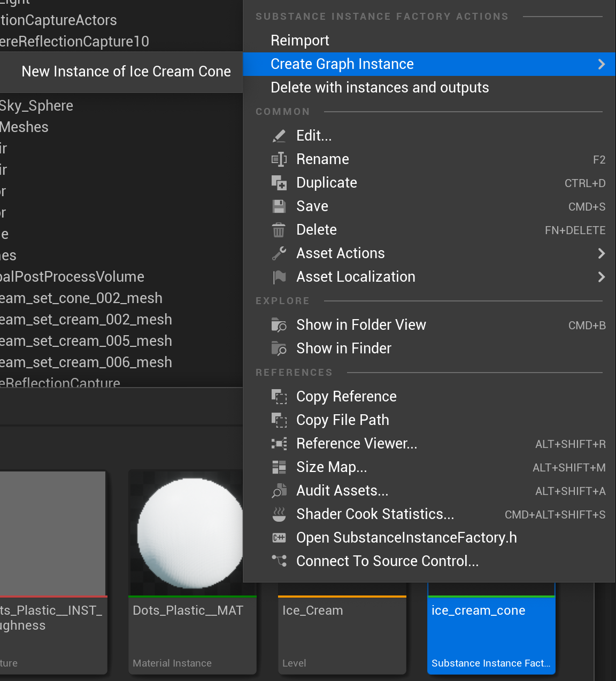Select Show in Finder
The height and width of the screenshot is (681, 616).
[x=343, y=349]
